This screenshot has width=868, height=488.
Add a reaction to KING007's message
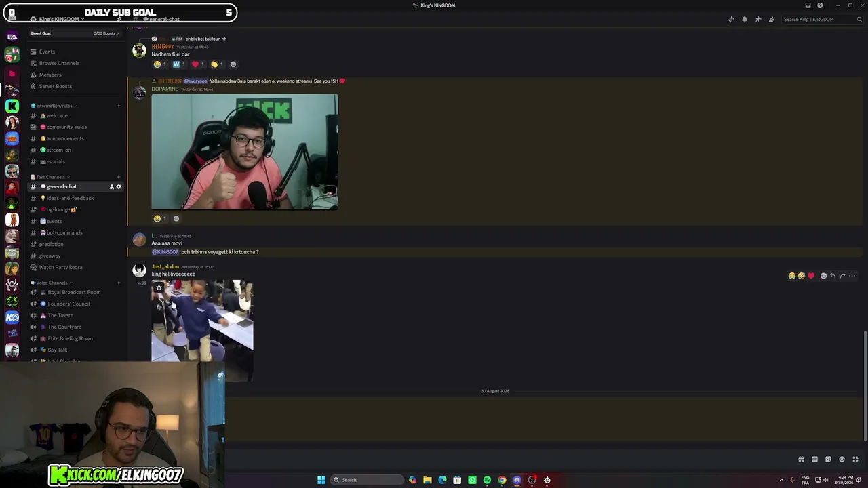[233, 64]
